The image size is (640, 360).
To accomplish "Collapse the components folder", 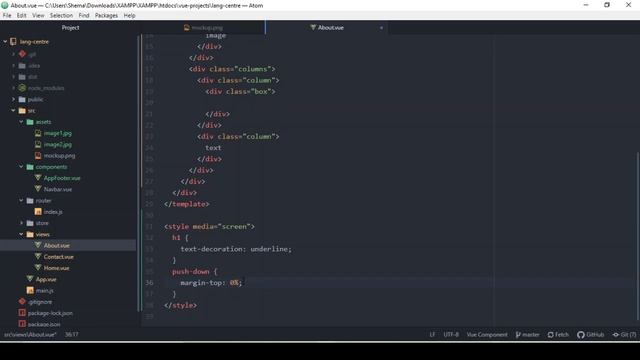I will pyautogui.click(x=21, y=167).
